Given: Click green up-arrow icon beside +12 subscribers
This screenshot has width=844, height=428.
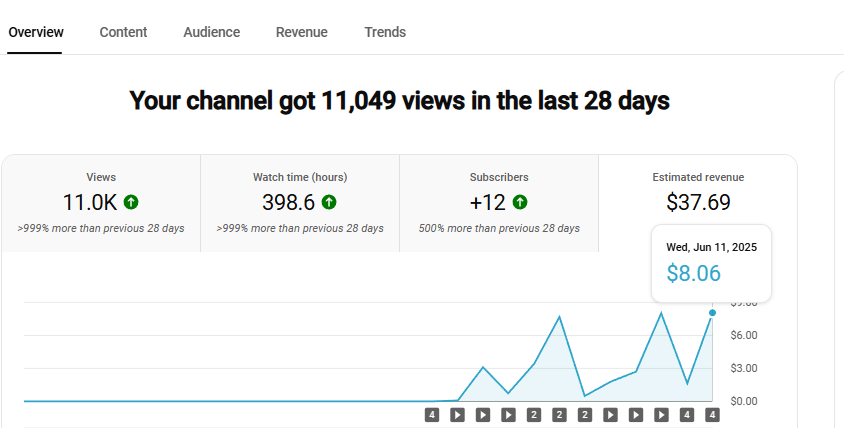Looking at the screenshot, I should coord(520,202).
